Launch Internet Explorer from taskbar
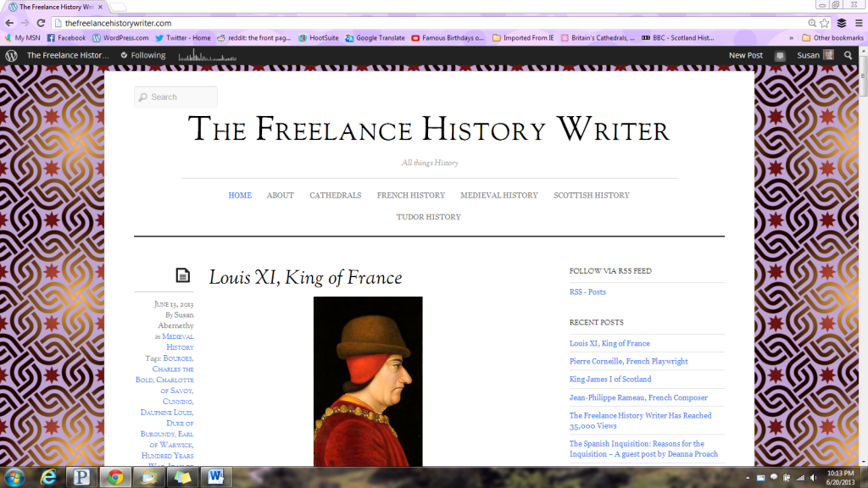This screenshot has height=488, width=868. coord(48,477)
